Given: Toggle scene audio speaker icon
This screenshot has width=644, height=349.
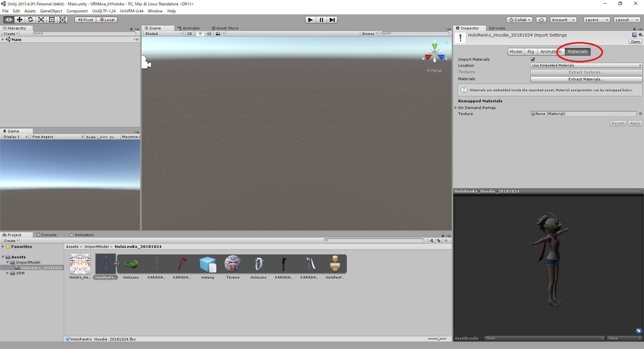Looking at the screenshot, I should tap(209, 34).
